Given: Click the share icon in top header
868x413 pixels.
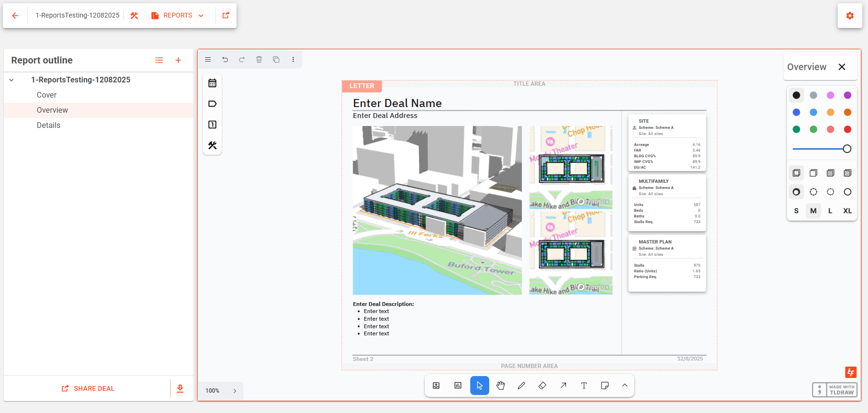Looking at the screenshot, I should (x=226, y=16).
